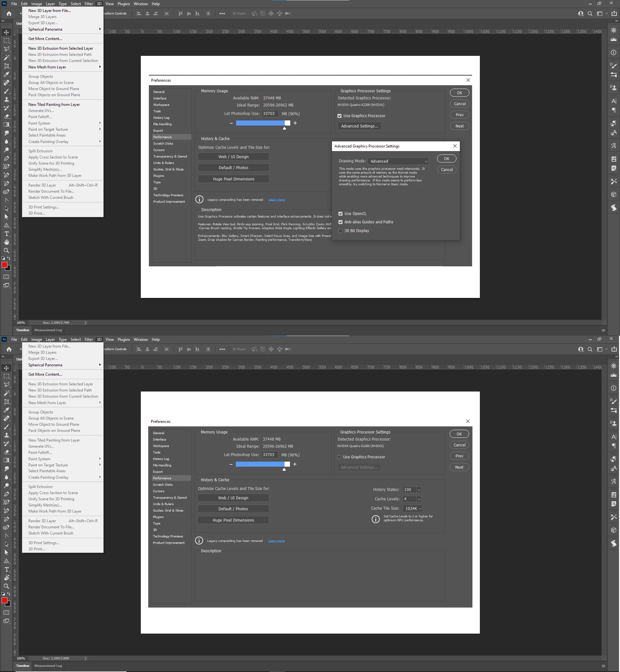Viewport: 620px width, 672px height.
Task: Enable the 30 Bit Display checkbox
Action: coord(340,231)
